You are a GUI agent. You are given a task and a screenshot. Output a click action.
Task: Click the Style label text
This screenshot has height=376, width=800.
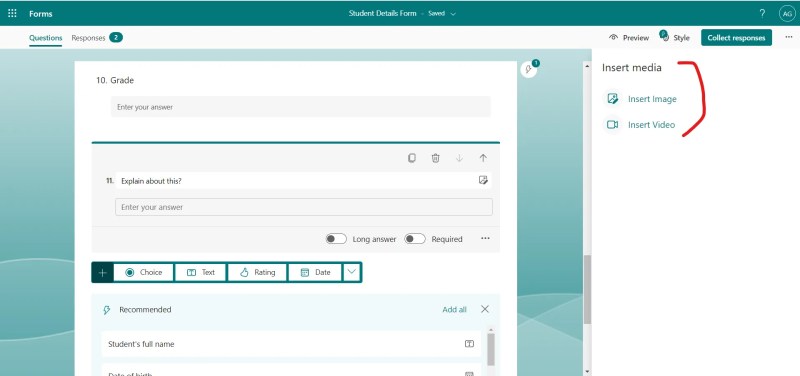681,38
